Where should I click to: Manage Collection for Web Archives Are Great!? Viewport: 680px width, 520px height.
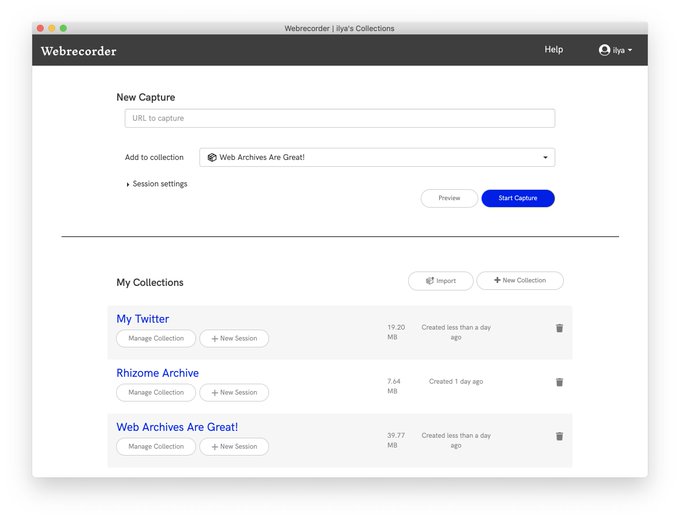(156, 446)
